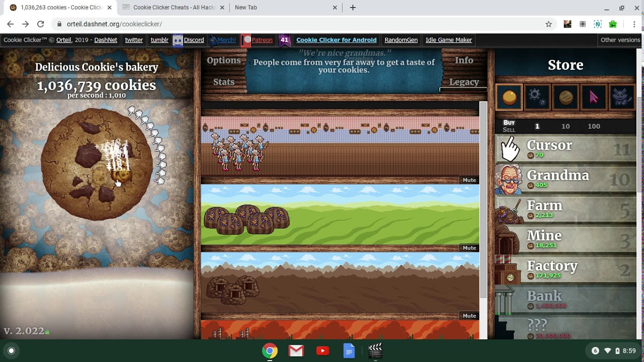Click the gray target extension icon
This screenshot has width=644, height=362.
coord(583,24)
